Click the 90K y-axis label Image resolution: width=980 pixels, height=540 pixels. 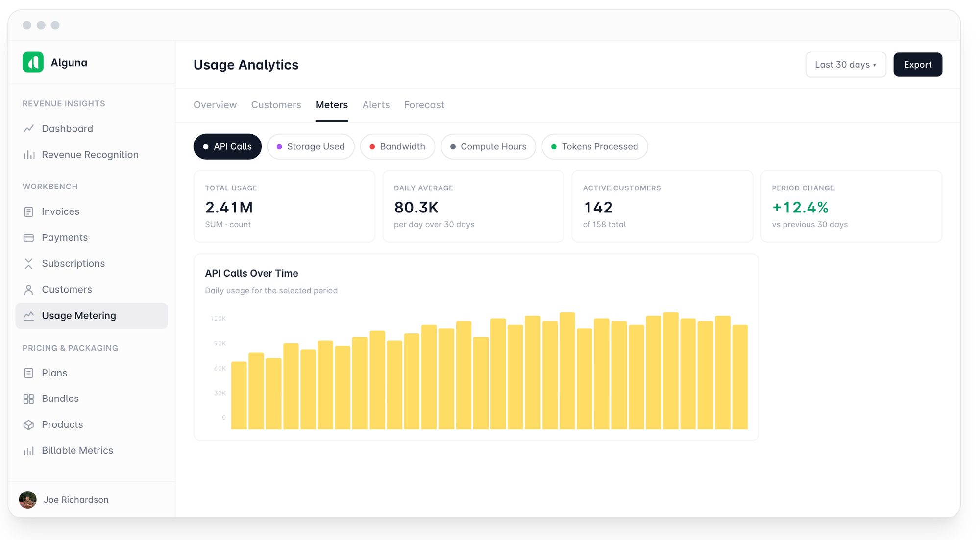(x=220, y=343)
